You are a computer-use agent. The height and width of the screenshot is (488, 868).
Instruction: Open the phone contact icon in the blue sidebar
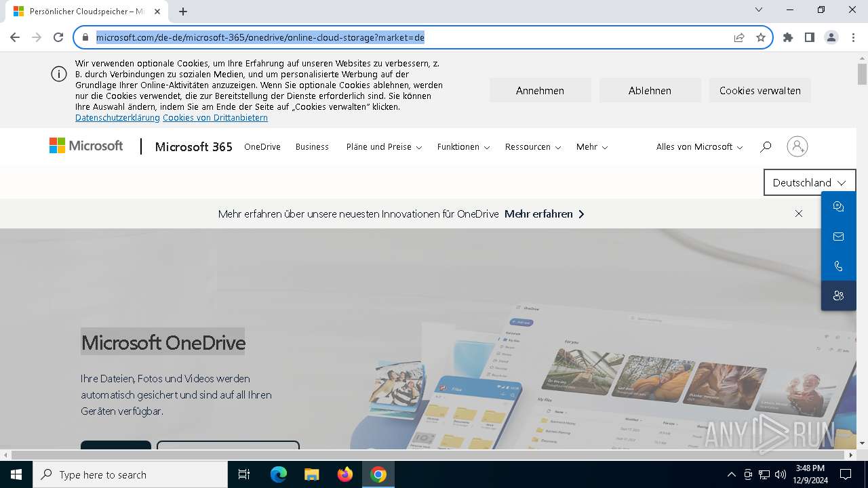pos(838,266)
